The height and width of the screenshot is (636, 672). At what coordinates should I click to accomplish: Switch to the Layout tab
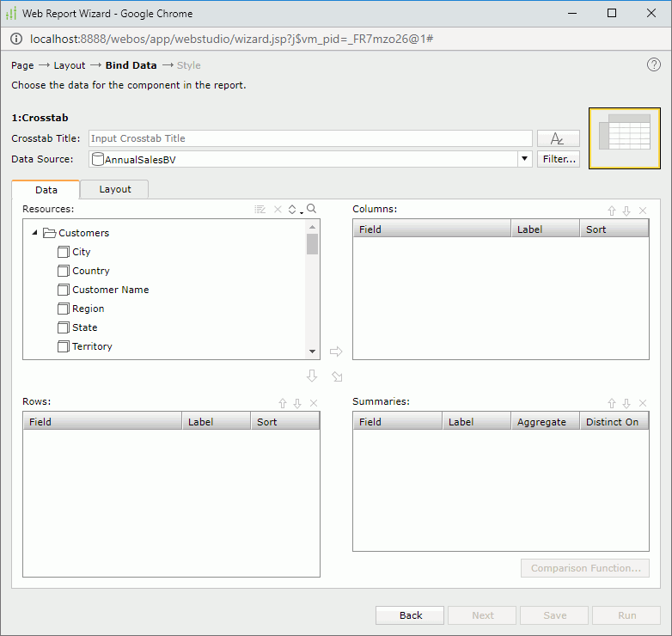115,189
